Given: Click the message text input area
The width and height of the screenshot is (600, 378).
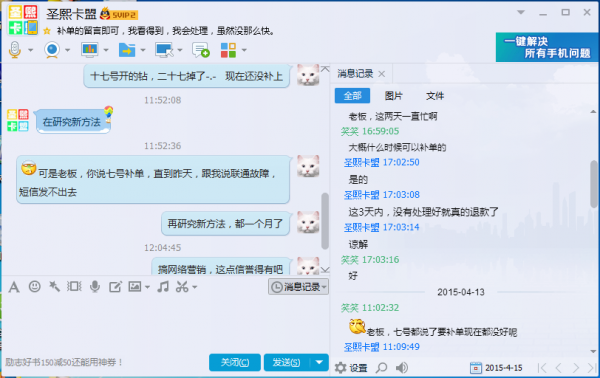Looking at the screenshot, I should 165,323.
